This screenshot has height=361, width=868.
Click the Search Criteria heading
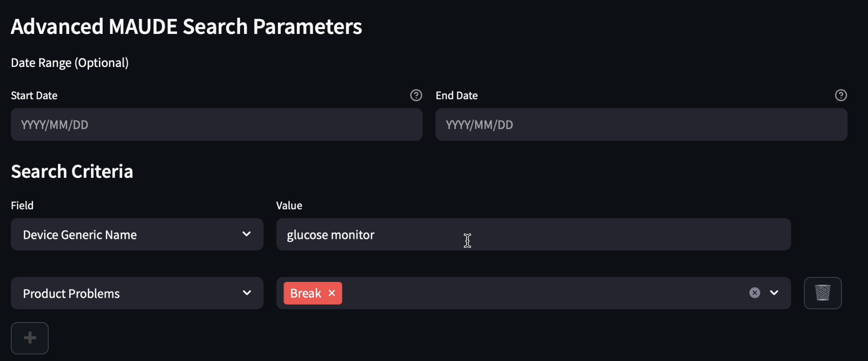tap(72, 171)
